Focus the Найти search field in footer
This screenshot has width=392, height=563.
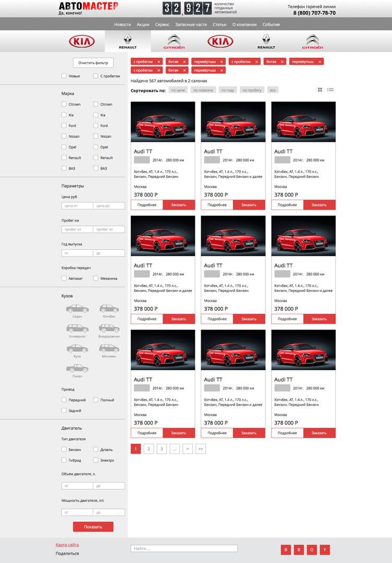[x=184, y=548]
